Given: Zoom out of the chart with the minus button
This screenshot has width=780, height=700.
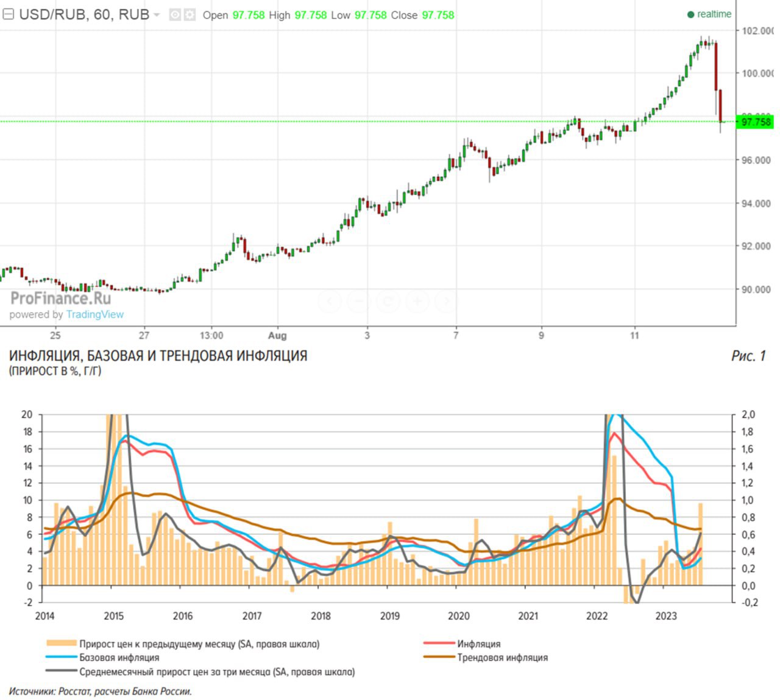Looking at the screenshot, I should (x=359, y=301).
